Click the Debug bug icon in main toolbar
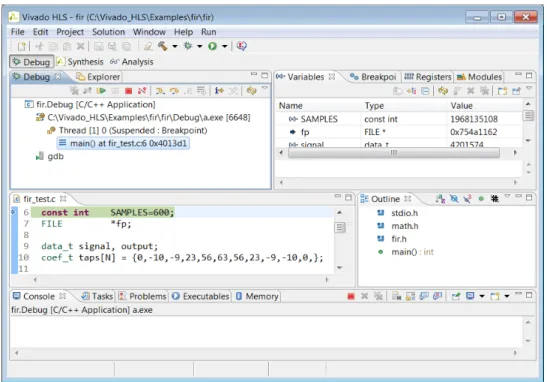Screen dimensions: 547x382 (188, 46)
